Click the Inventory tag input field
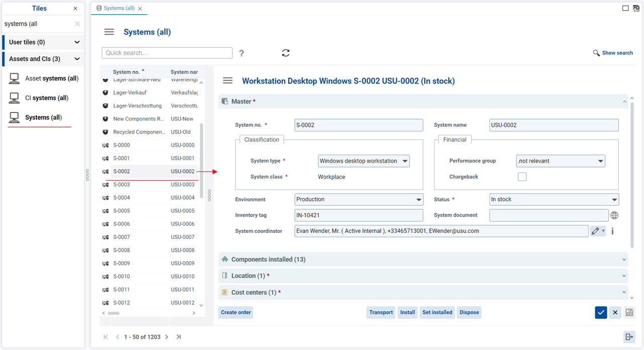The width and height of the screenshot is (644, 350). coord(359,215)
